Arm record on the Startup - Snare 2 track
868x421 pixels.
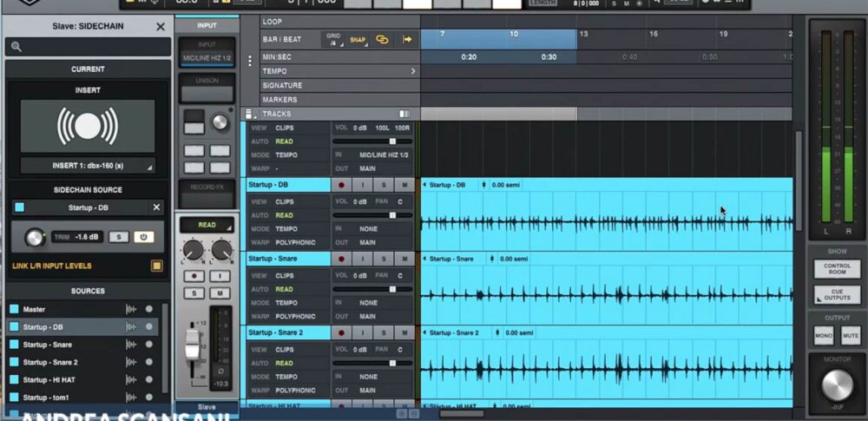click(x=341, y=333)
